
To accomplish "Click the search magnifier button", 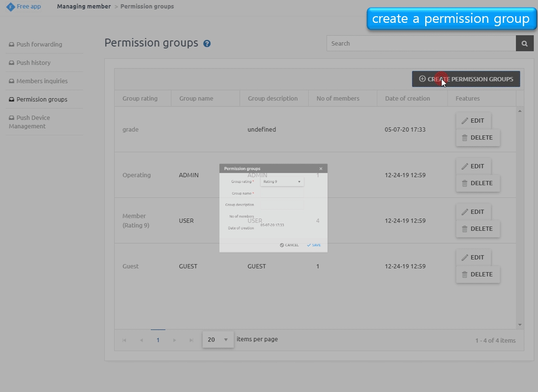I will [x=525, y=44].
